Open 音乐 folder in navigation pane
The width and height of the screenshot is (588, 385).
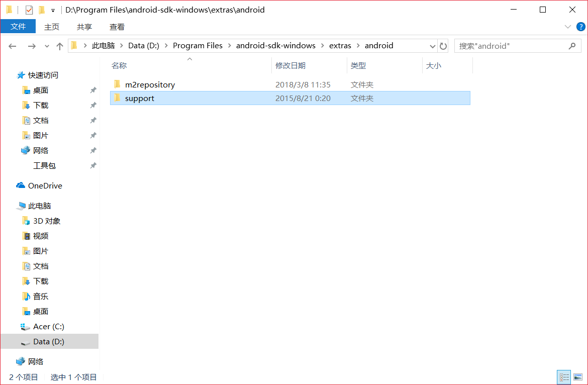pyautogui.click(x=41, y=296)
